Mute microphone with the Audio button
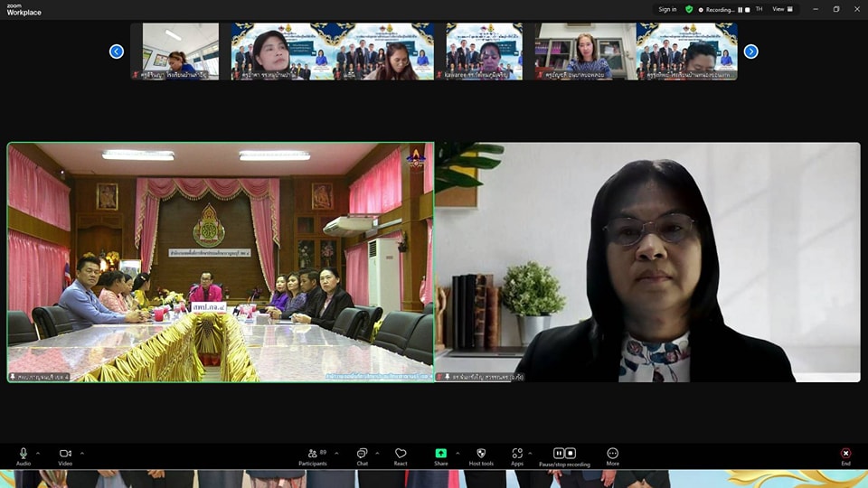Image resolution: width=868 pixels, height=488 pixels. (x=24, y=456)
